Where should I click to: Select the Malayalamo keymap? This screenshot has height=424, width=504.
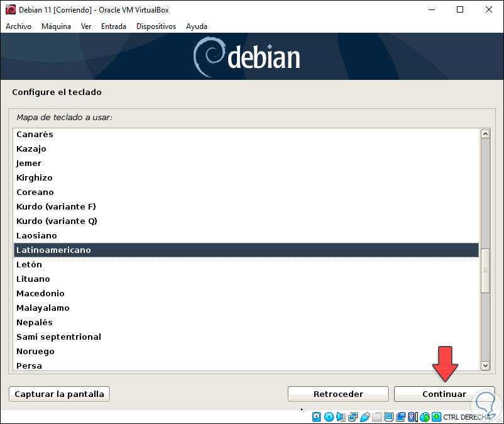[246, 308]
